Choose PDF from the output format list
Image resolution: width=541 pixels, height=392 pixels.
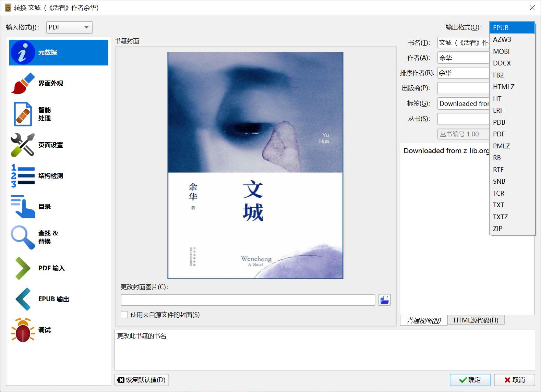(512, 134)
